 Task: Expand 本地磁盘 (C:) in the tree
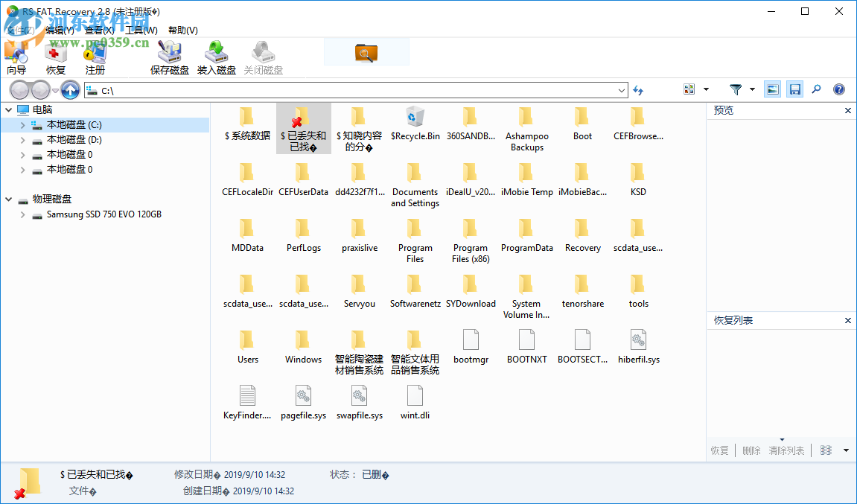tap(24, 125)
